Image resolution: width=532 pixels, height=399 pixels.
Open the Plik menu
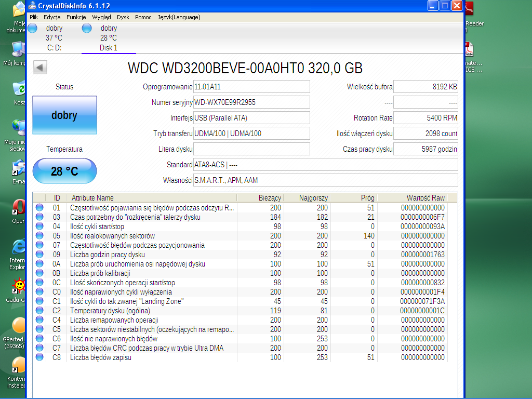coord(34,17)
